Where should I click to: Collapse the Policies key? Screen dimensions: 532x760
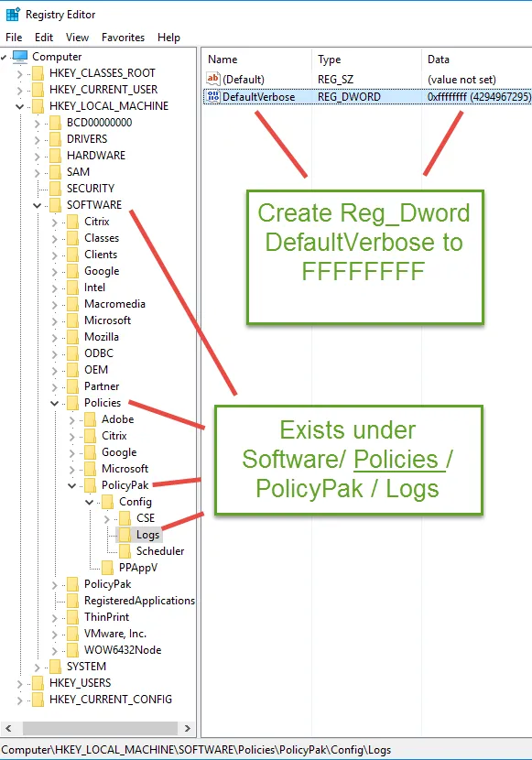click(54, 403)
